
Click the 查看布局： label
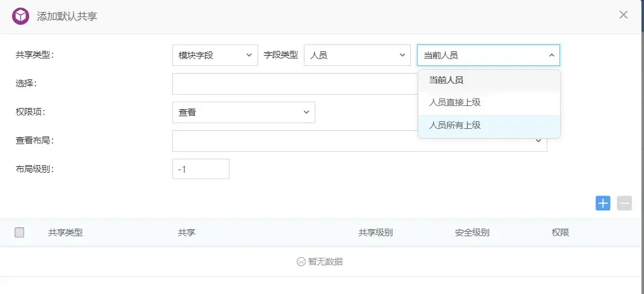35,140
